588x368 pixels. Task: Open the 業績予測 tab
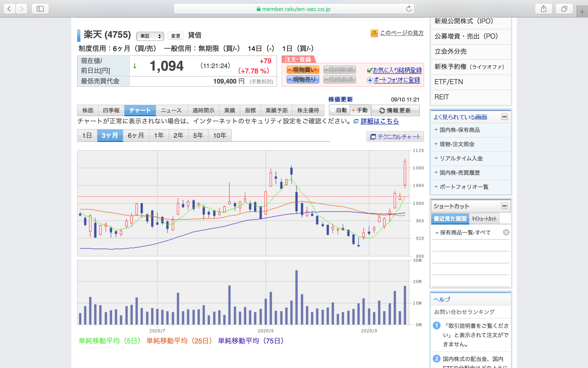coord(277,110)
